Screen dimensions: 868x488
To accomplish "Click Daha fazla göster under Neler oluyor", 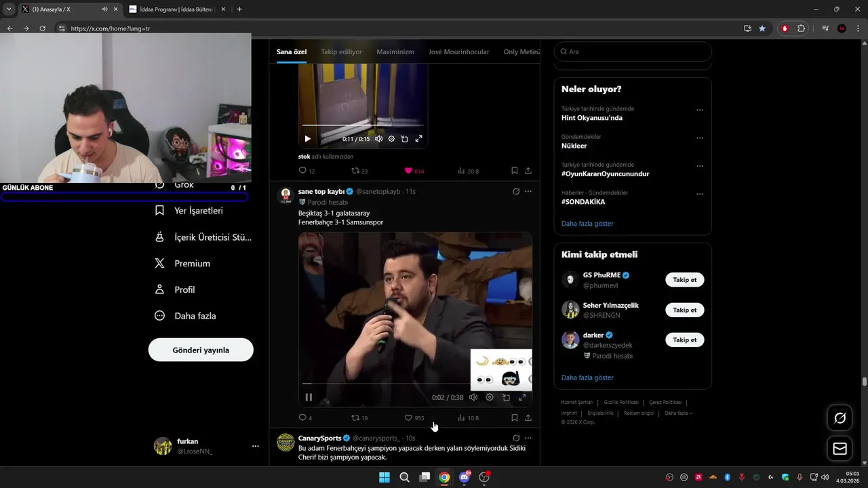I will tap(587, 223).
